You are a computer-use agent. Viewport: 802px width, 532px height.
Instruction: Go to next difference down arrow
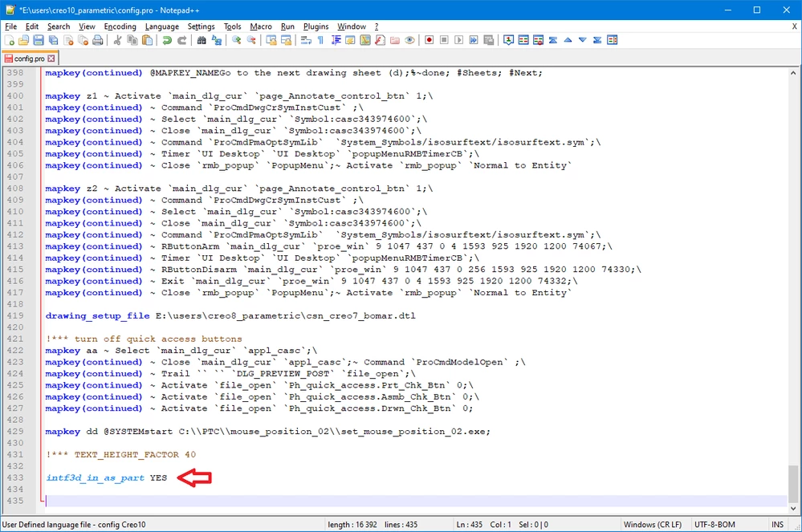pyautogui.click(x=583, y=40)
